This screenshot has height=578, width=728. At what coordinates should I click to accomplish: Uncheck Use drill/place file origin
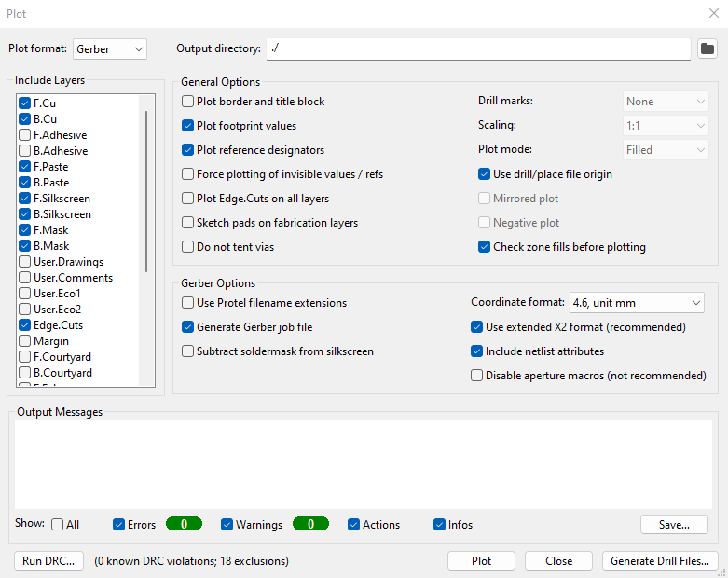[x=485, y=174]
